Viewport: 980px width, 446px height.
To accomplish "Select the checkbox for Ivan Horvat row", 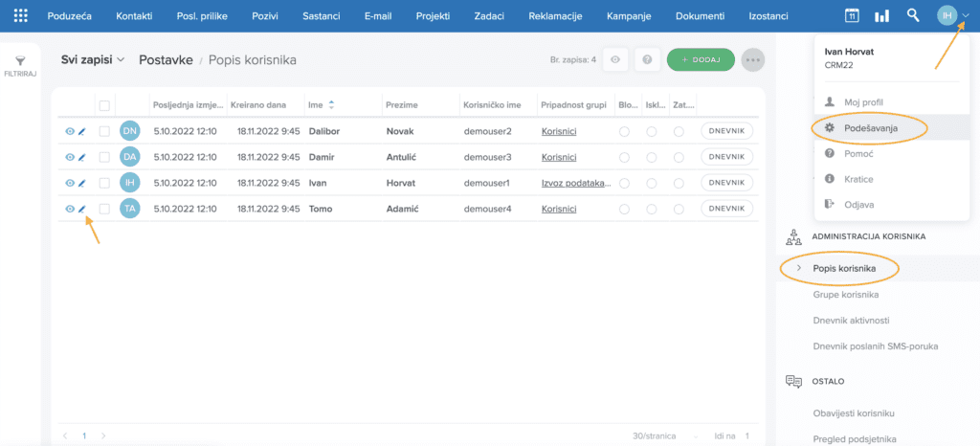I will click(104, 183).
